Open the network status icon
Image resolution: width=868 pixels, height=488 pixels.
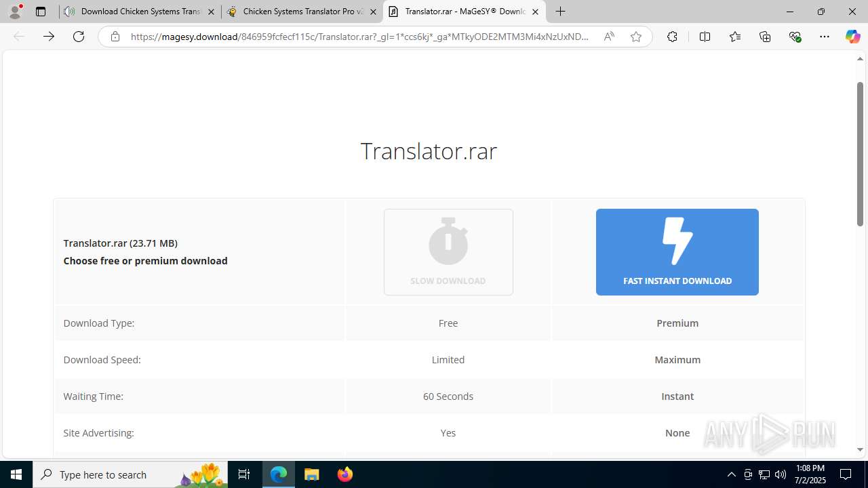pos(764,474)
